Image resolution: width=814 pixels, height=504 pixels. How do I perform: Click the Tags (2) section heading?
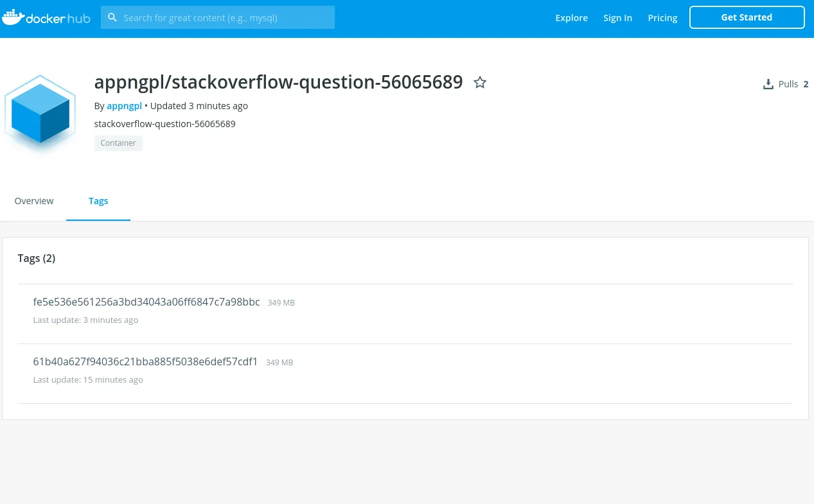pyautogui.click(x=37, y=258)
